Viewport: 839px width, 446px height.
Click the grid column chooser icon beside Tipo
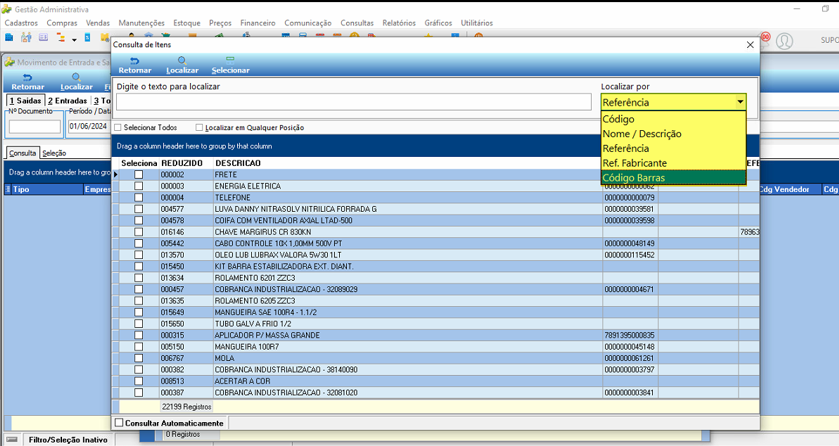(7, 189)
